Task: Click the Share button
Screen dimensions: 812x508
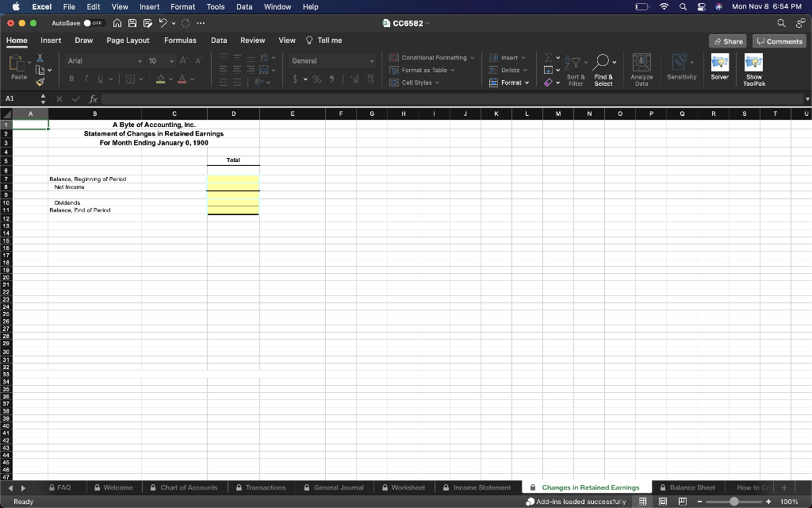Action: (x=728, y=40)
